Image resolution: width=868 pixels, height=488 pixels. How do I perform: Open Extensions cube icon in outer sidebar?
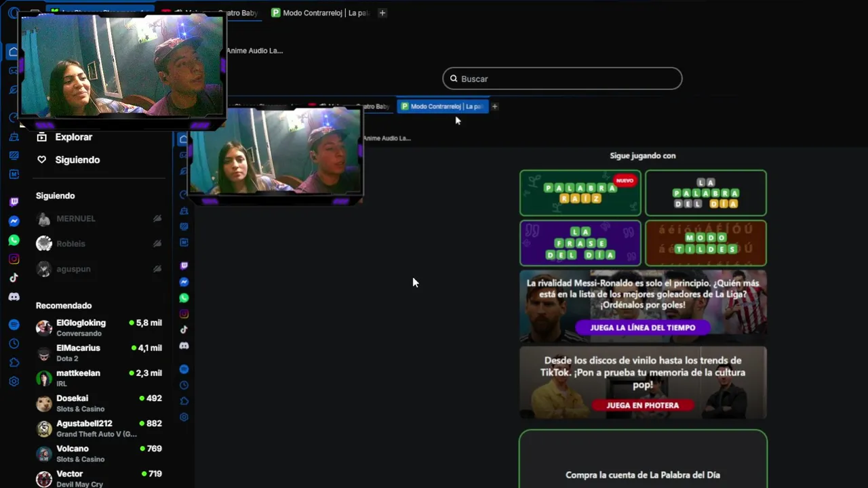coord(14,363)
